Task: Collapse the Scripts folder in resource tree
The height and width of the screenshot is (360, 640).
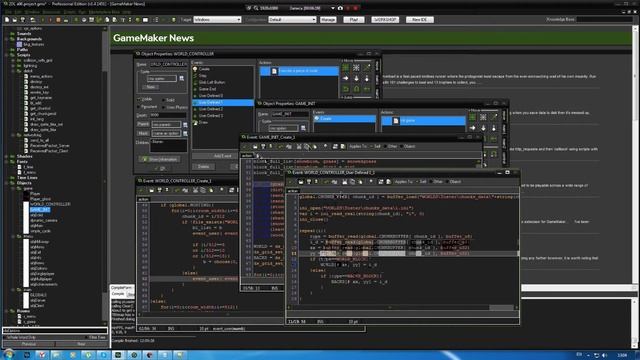Action: point(7,55)
